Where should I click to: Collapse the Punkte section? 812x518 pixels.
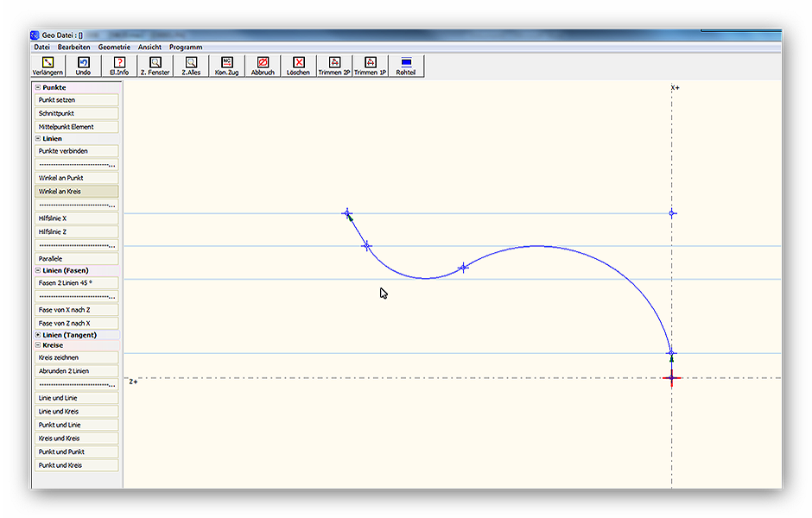[x=38, y=87]
